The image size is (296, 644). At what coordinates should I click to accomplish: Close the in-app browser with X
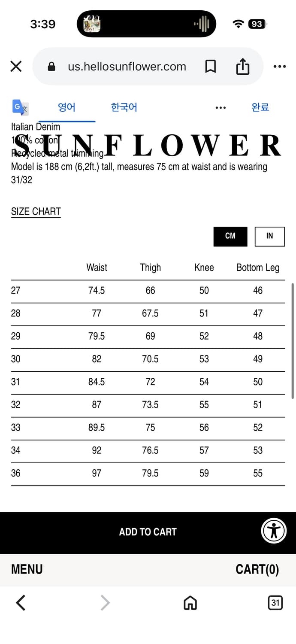tap(16, 67)
